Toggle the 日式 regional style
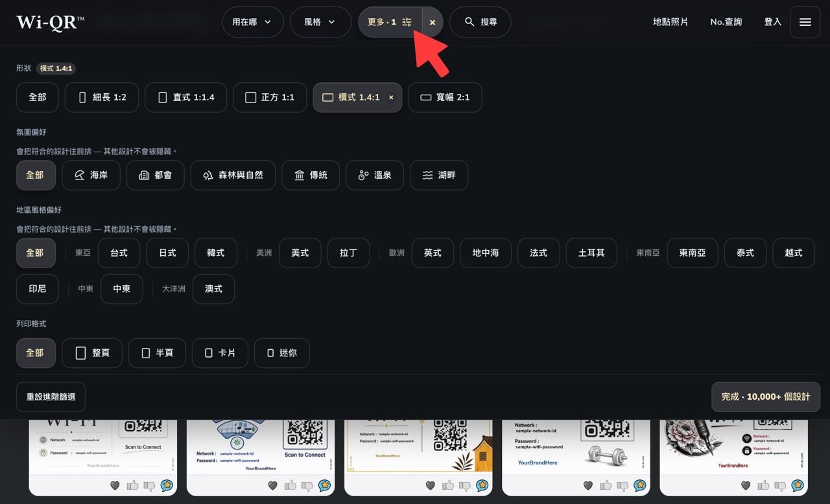This screenshot has width=830, height=504. point(167,253)
